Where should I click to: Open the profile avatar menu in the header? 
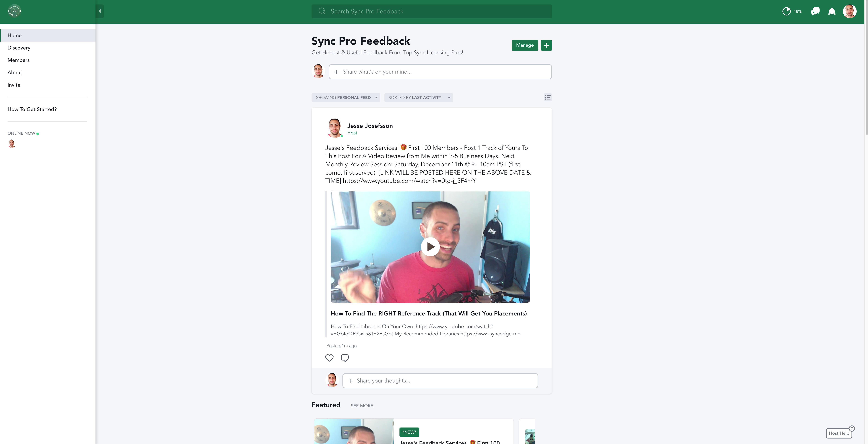click(849, 12)
